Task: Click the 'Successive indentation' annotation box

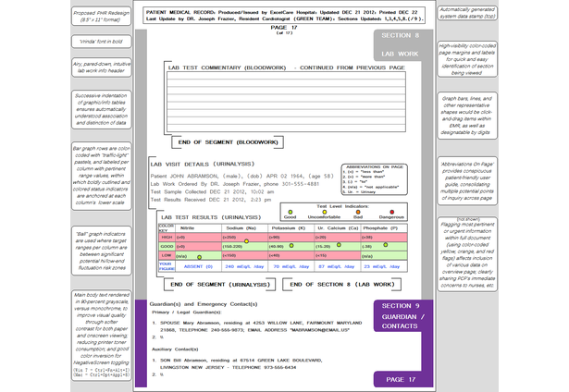Action: click(101, 109)
